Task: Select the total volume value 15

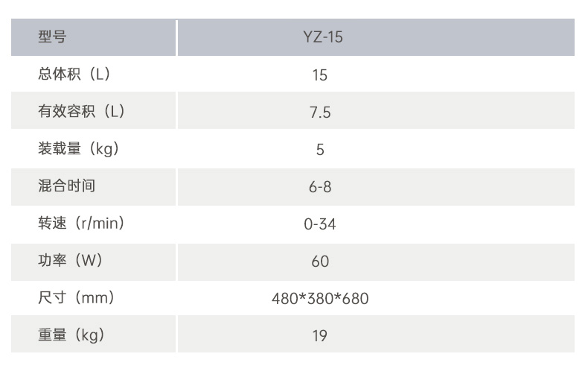Action: click(320, 75)
